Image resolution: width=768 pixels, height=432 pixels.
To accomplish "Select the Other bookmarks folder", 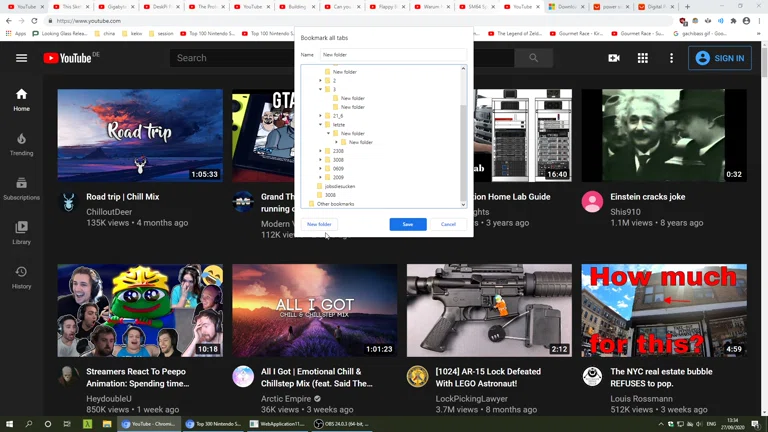I will coord(335,204).
